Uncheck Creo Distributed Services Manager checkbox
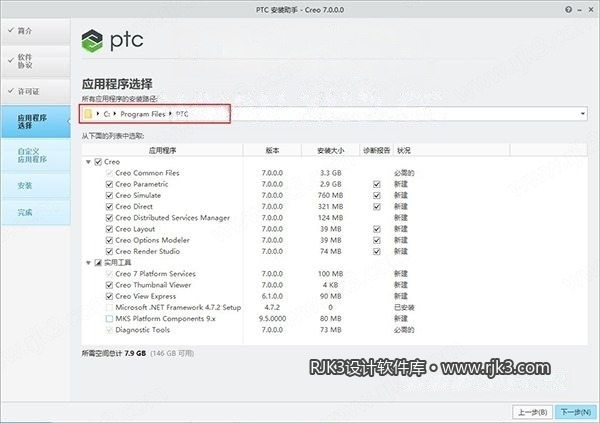Screen dimensions: 600x423 pos(109,218)
